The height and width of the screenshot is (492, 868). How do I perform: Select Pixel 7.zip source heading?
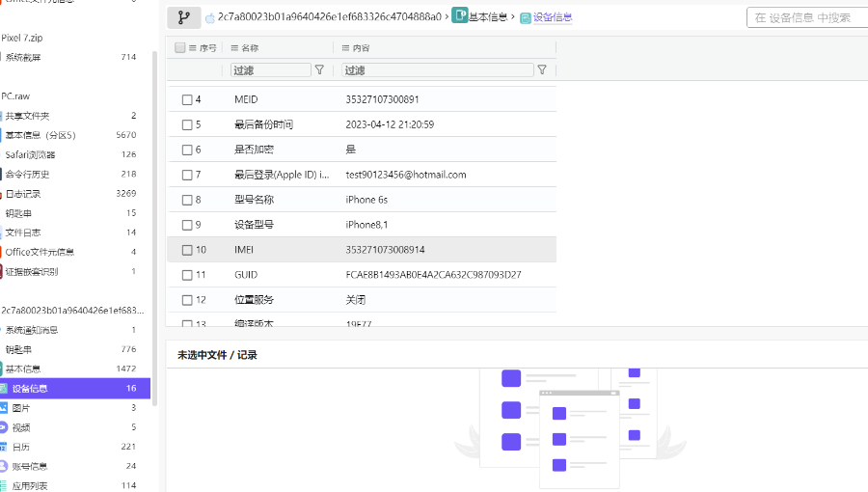click(22, 38)
